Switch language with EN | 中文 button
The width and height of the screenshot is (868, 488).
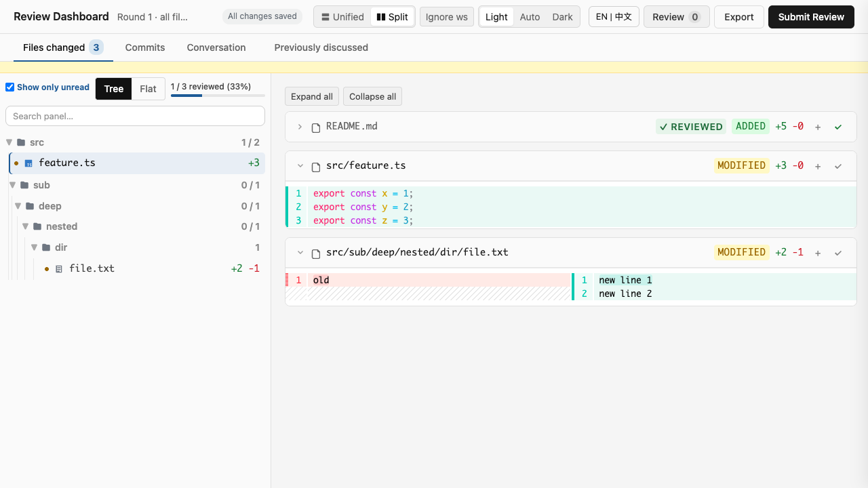614,17
